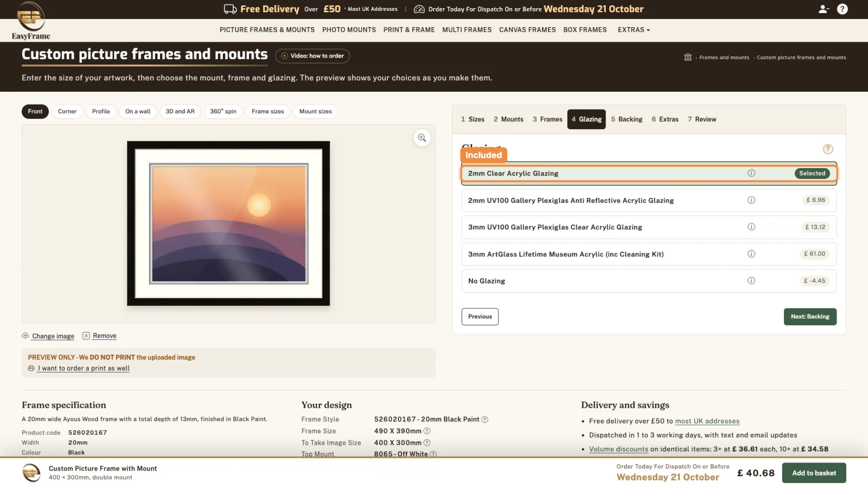Click the magnifier zoom icon on preview
This screenshot has height=488, width=868.
pos(422,138)
